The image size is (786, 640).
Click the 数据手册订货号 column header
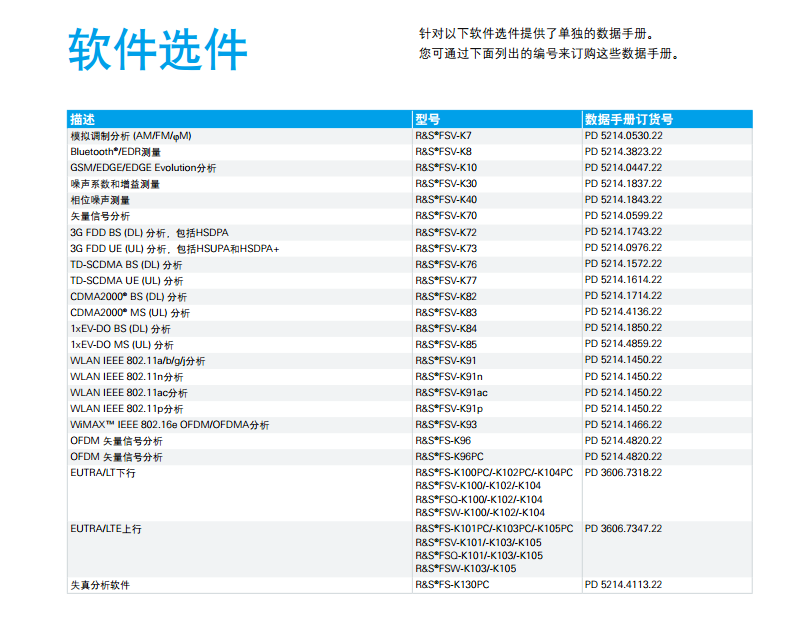click(629, 119)
